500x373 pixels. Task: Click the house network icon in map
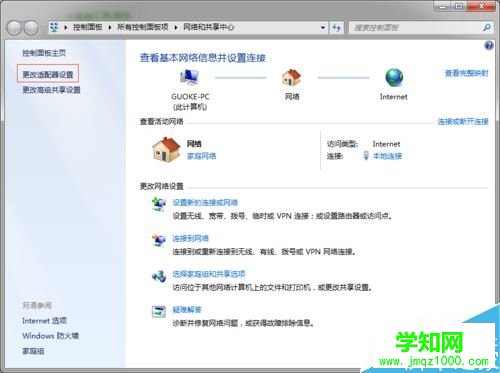tap(291, 77)
